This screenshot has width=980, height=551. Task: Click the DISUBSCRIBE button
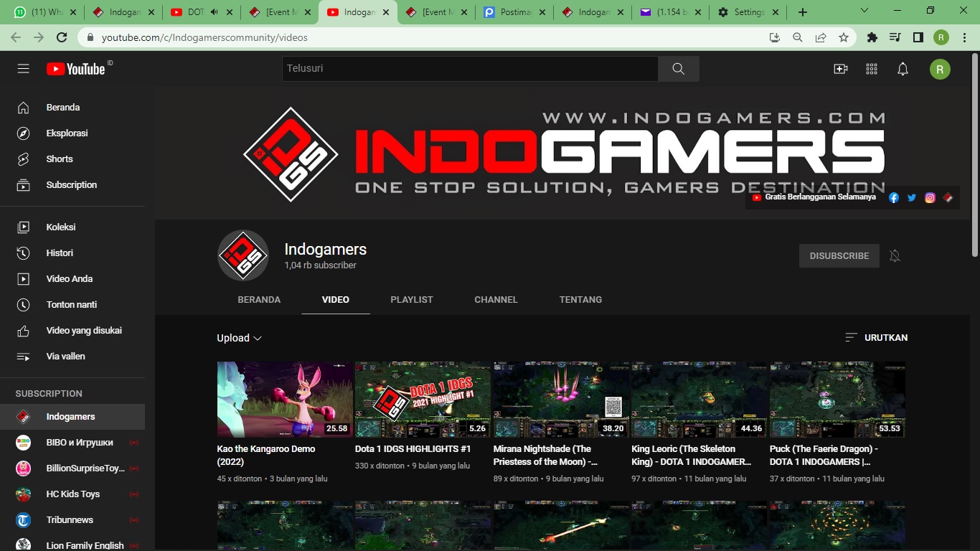coord(839,256)
